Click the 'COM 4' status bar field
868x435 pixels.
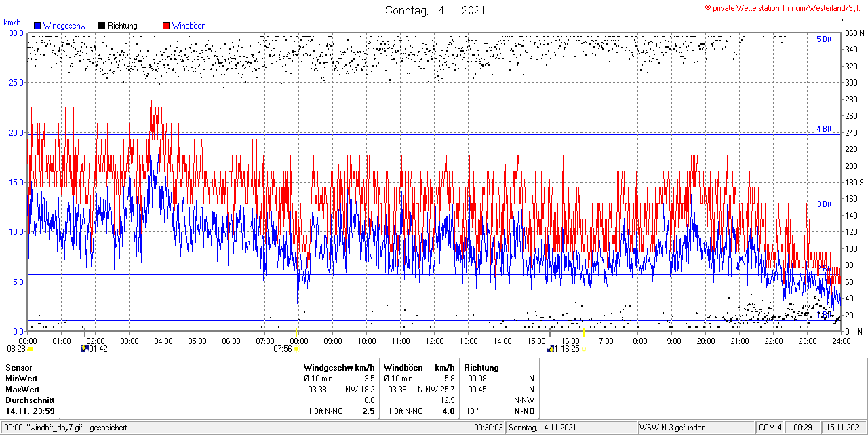[770, 428]
